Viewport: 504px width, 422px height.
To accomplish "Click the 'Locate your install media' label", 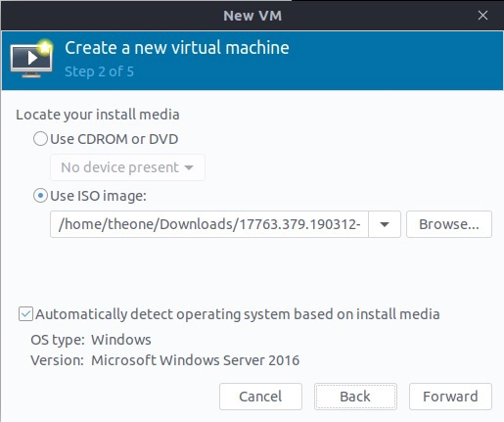I will click(x=98, y=115).
